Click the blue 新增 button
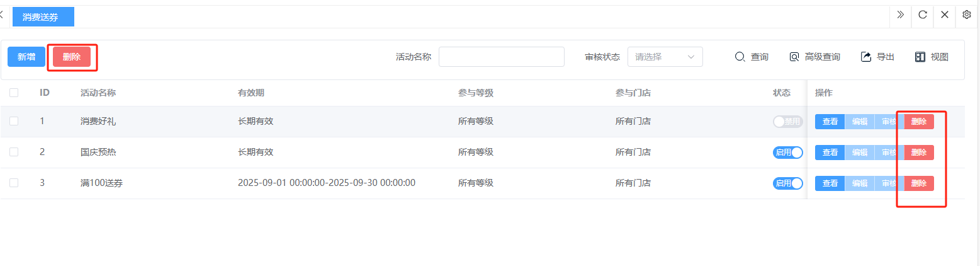980x266 pixels. point(26,57)
